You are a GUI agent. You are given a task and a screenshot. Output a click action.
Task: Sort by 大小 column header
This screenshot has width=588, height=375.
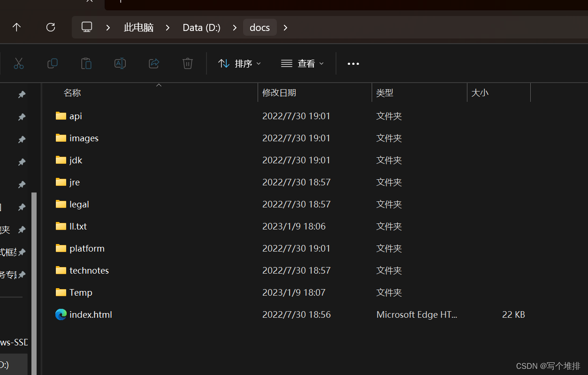(480, 93)
